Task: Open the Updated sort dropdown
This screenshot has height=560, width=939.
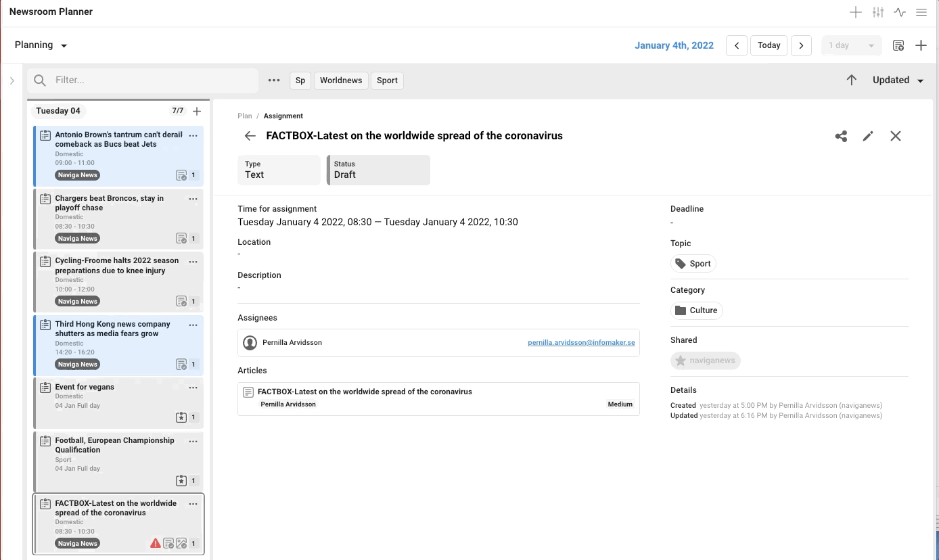Action: (x=898, y=80)
